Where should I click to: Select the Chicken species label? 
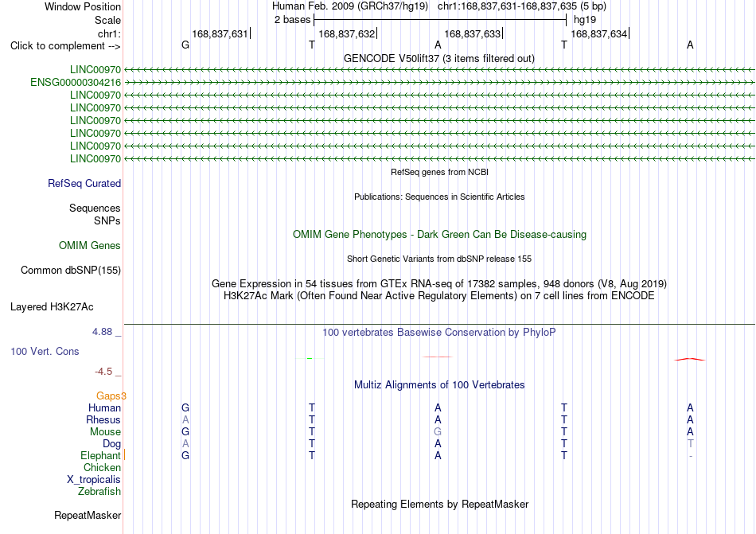click(x=102, y=467)
